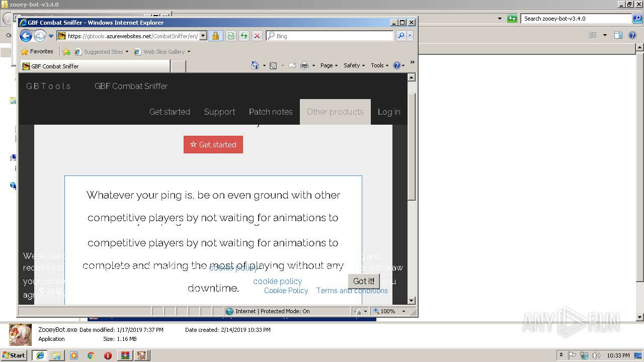This screenshot has height=362, width=644.
Task: Open the Windows Start button
Action: pyautogui.click(x=14, y=355)
